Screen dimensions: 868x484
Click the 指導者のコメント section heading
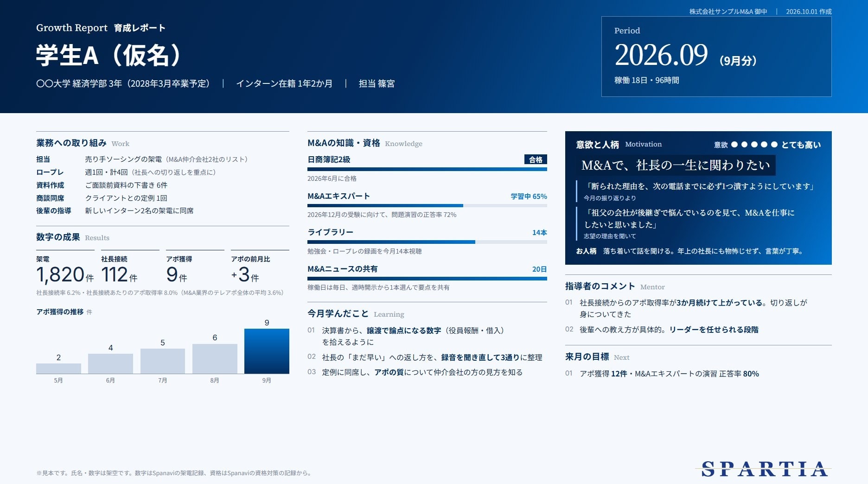pos(600,286)
